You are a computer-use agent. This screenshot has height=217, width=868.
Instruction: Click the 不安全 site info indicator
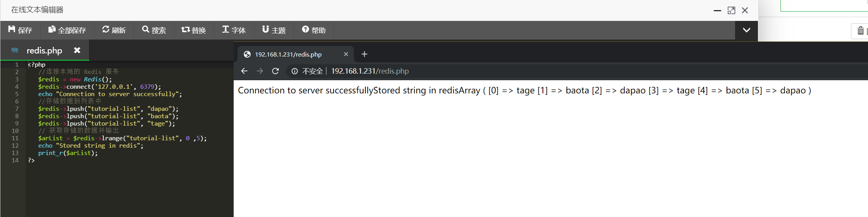pyautogui.click(x=307, y=71)
